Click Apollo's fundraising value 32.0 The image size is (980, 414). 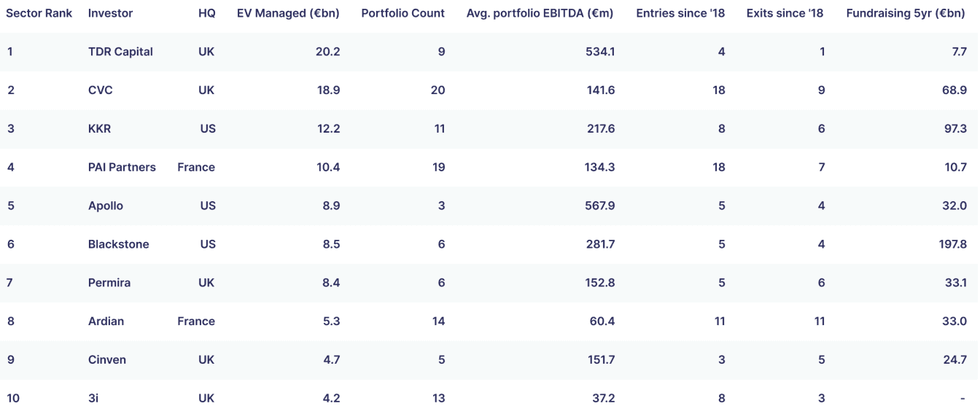(954, 206)
